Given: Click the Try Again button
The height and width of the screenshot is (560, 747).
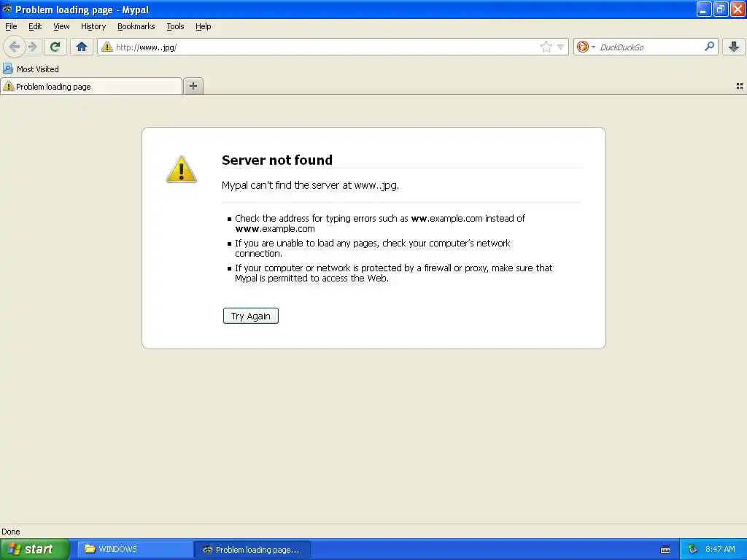Looking at the screenshot, I should coord(251,316).
